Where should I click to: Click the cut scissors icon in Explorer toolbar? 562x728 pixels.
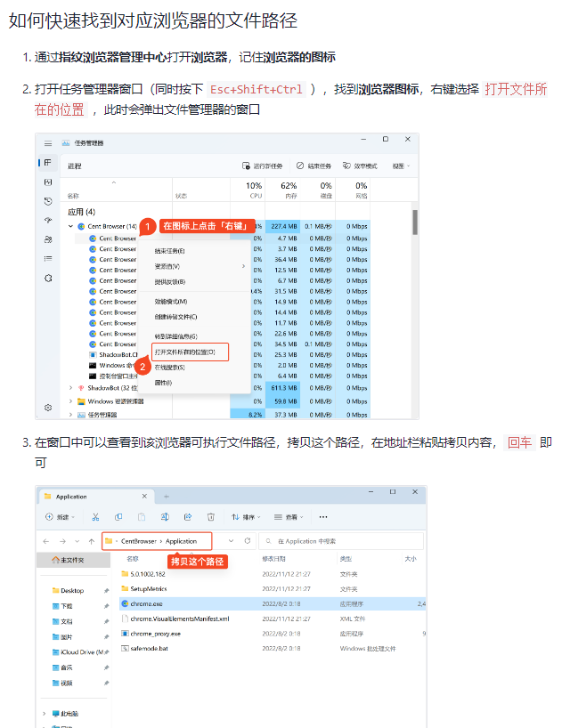tap(95, 516)
